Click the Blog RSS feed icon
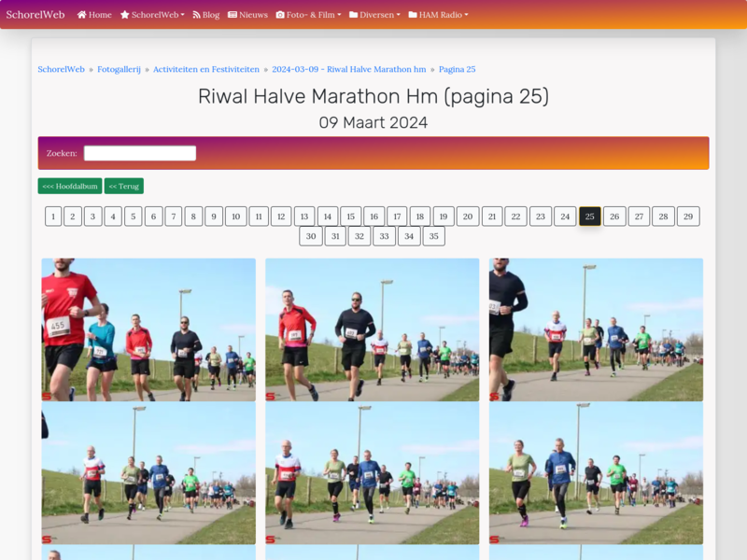747x560 pixels. [x=196, y=15]
